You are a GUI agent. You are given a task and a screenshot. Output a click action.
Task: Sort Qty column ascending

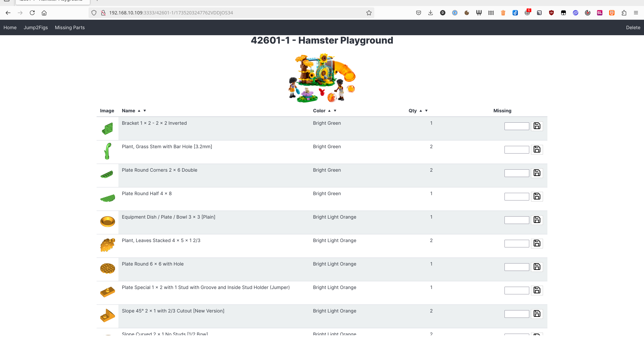pyautogui.click(x=421, y=111)
